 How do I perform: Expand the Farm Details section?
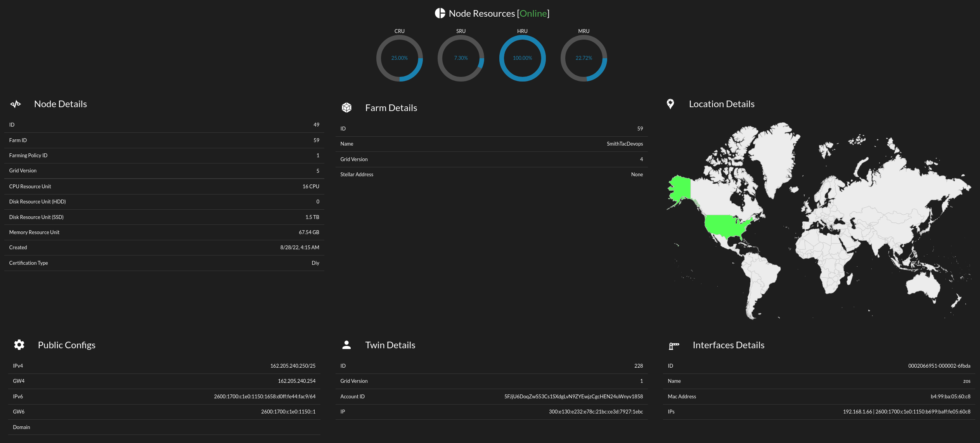[391, 108]
